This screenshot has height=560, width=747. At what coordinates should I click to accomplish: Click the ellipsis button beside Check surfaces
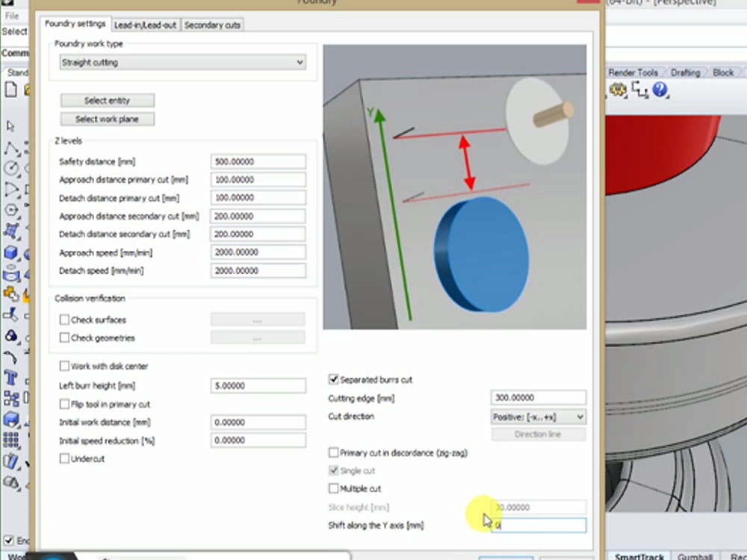point(258,320)
